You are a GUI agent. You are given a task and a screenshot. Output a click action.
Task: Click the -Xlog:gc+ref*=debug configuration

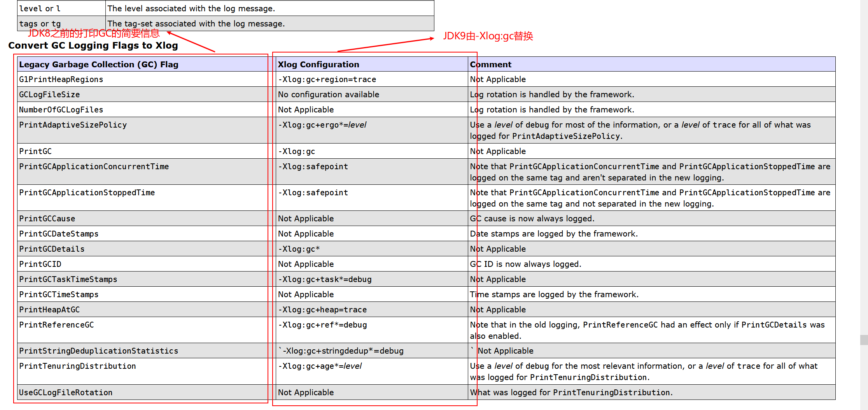pos(322,325)
